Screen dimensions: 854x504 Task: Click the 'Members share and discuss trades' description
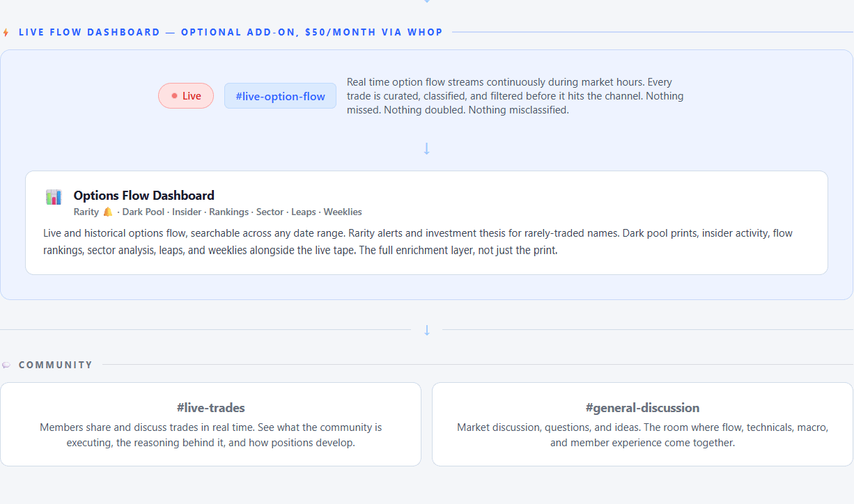[211, 435]
